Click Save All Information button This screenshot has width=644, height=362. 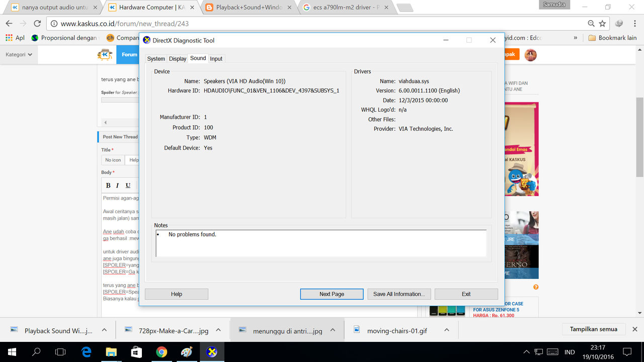pos(399,294)
